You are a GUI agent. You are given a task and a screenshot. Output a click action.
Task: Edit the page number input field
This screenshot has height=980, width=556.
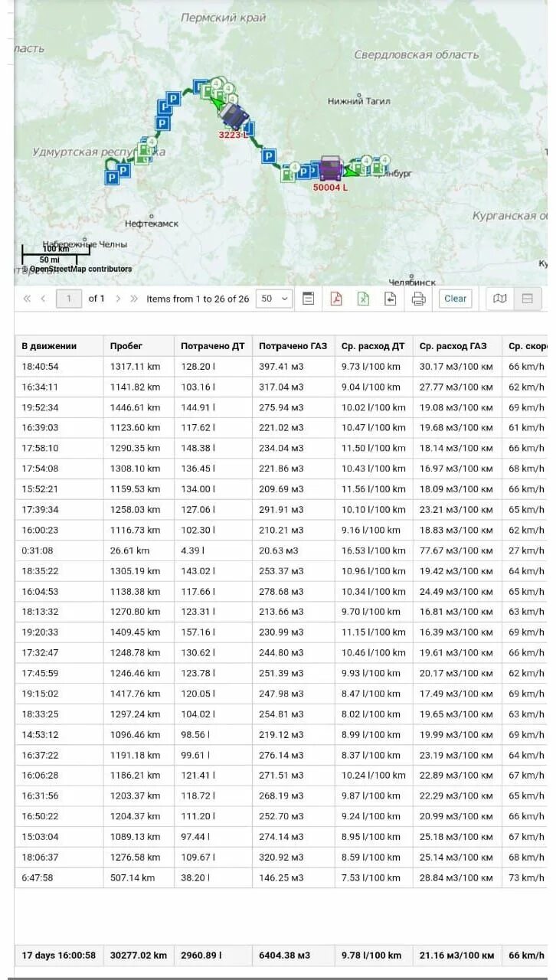[x=69, y=299]
